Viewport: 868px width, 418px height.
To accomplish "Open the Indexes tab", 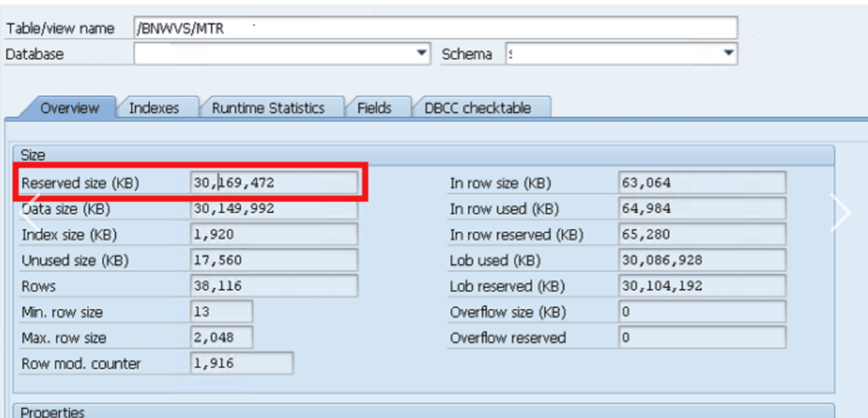I will point(154,108).
